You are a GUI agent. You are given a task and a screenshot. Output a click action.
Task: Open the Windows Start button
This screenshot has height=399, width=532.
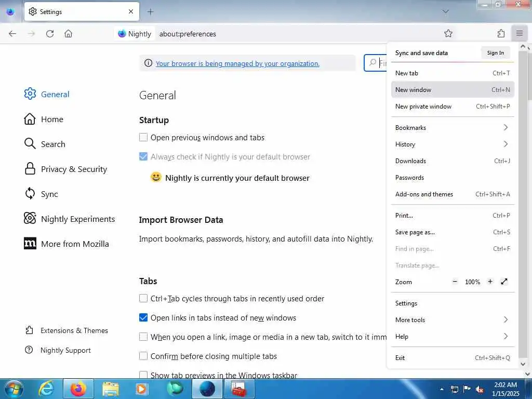[x=14, y=389]
